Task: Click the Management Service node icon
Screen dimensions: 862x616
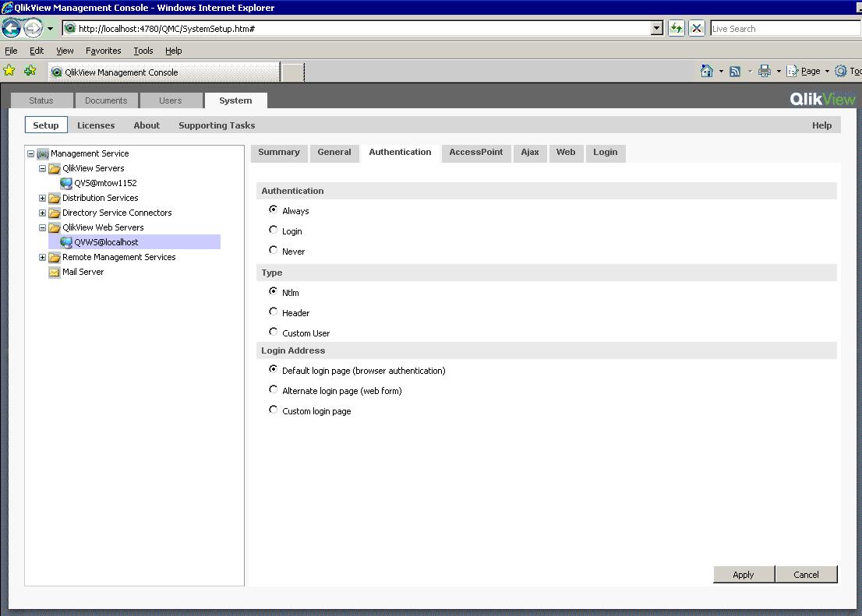Action: tap(43, 154)
